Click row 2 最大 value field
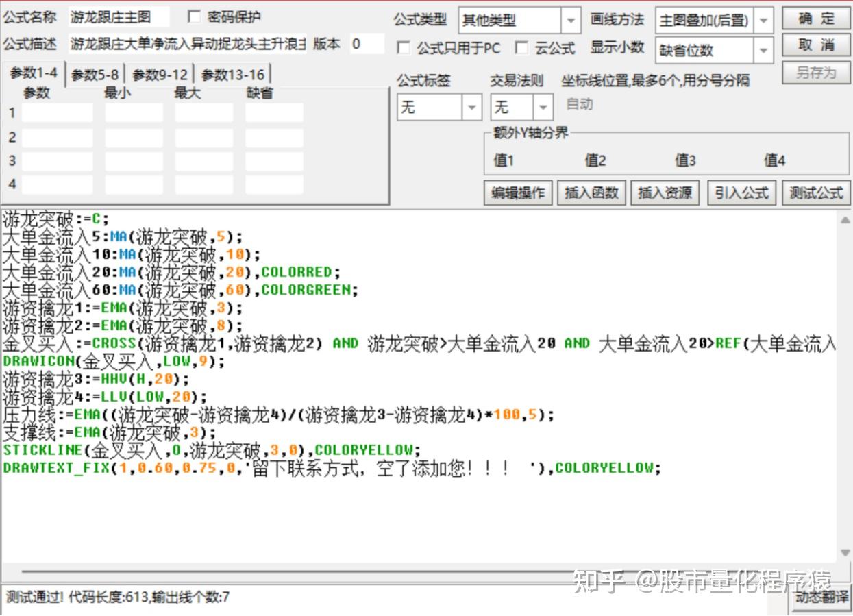Image resolution: width=853 pixels, height=616 pixels. point(203,137)
